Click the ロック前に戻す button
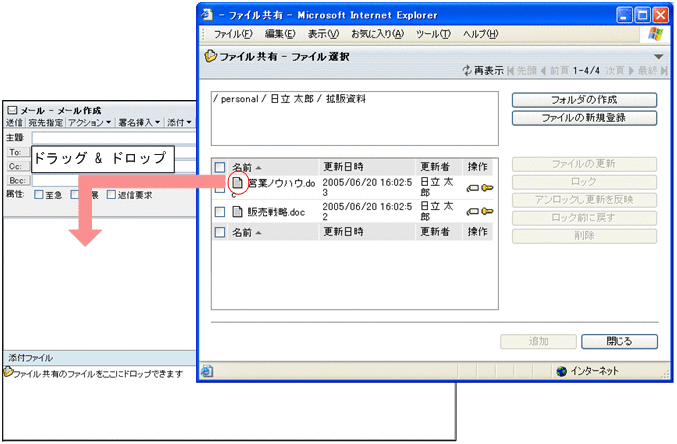677x444 pixels. pyautogui.click(x=584, y=218)
